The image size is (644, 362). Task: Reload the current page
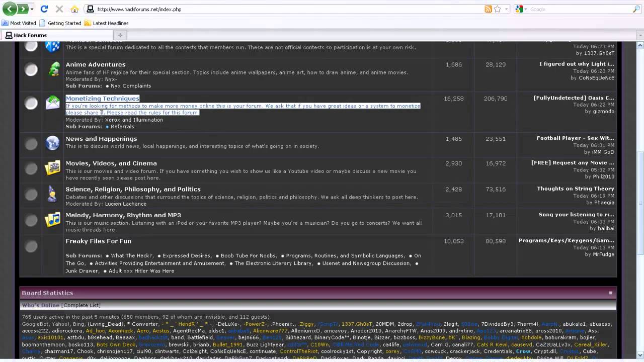(44, 9)
